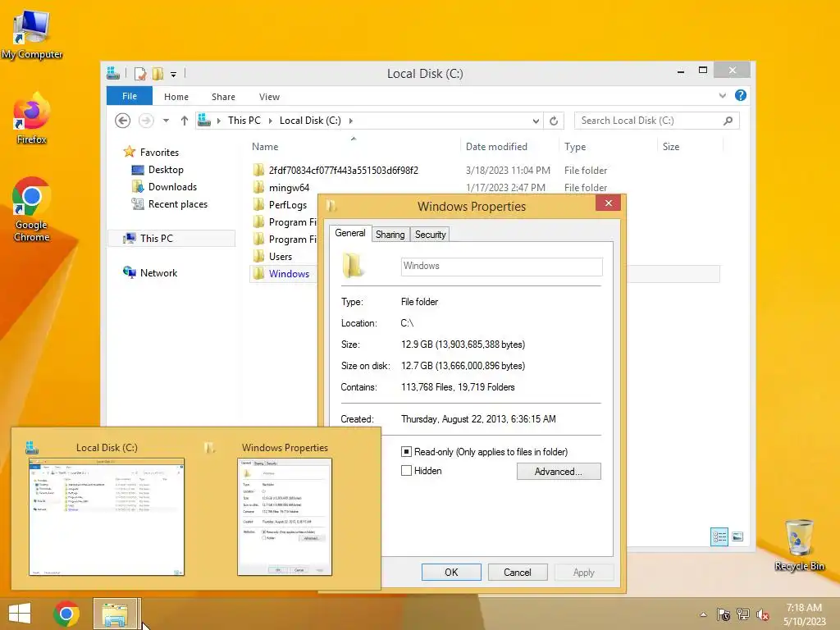
Task: Open Customize Quick Access Toolbar dropdown
Action: tap(174, 75)
